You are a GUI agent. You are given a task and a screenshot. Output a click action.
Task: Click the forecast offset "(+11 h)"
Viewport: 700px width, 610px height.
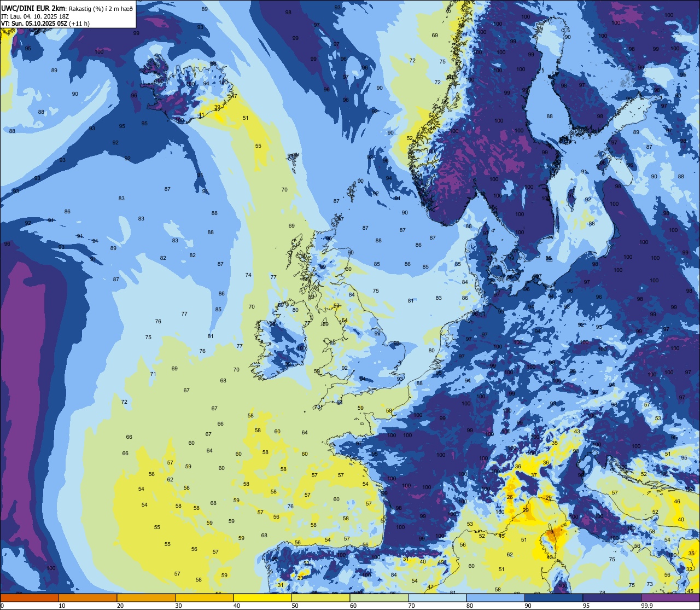[79, 24]
